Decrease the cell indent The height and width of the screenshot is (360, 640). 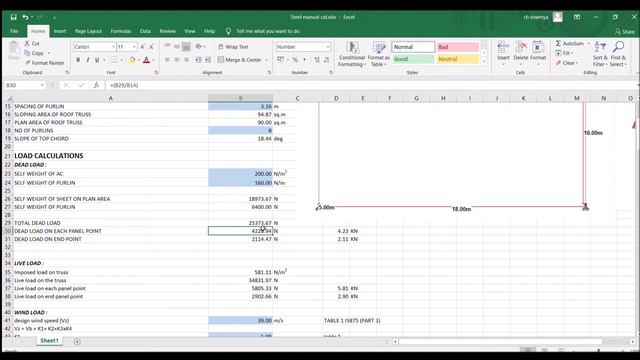(x=198, y=60)
